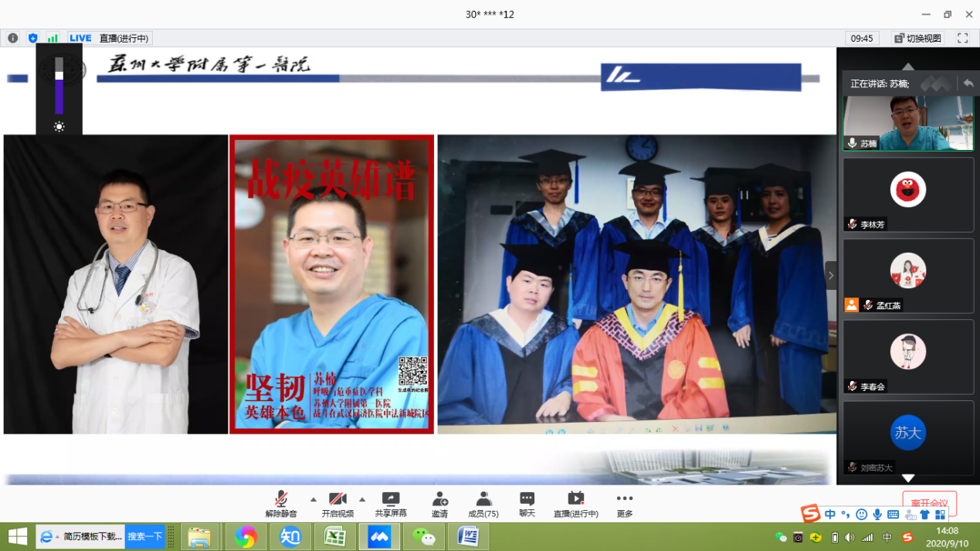Check the green network signal icon
The width and height of the screenshot is (980, 551).
point(53,38)
